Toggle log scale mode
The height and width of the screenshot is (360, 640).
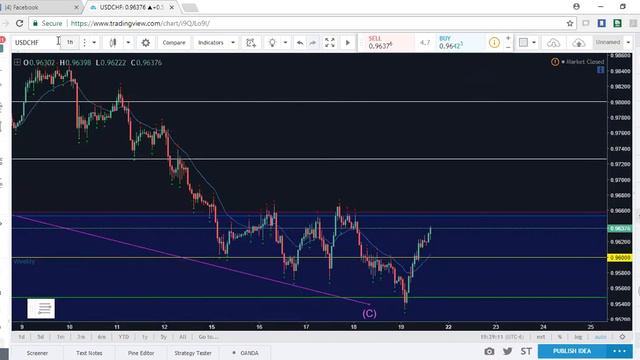click(578, 337)
